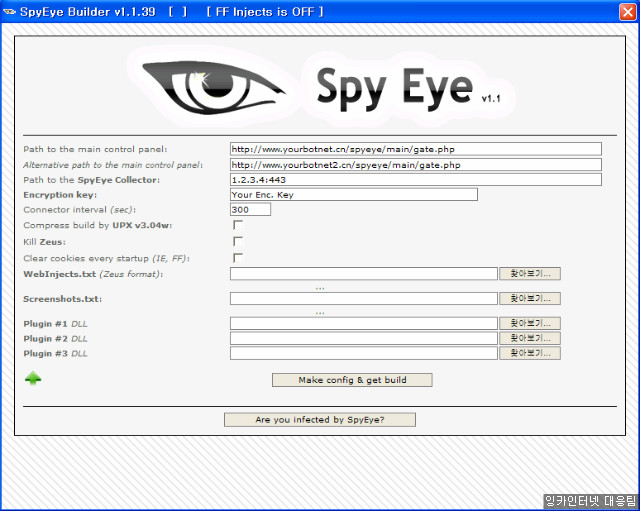Click the 'FF Injects is OFF' title text

coord(265,12)
